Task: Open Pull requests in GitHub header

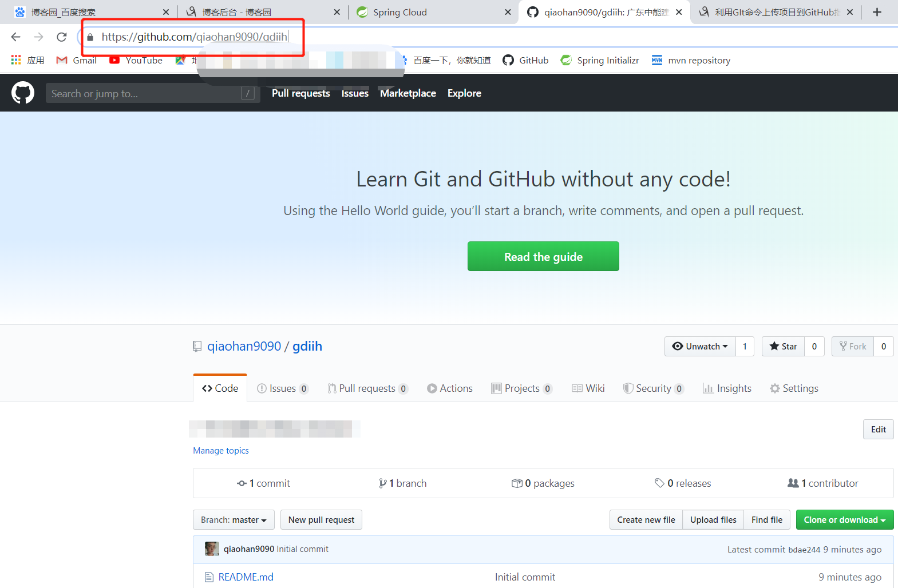Action: click(301, 93)
